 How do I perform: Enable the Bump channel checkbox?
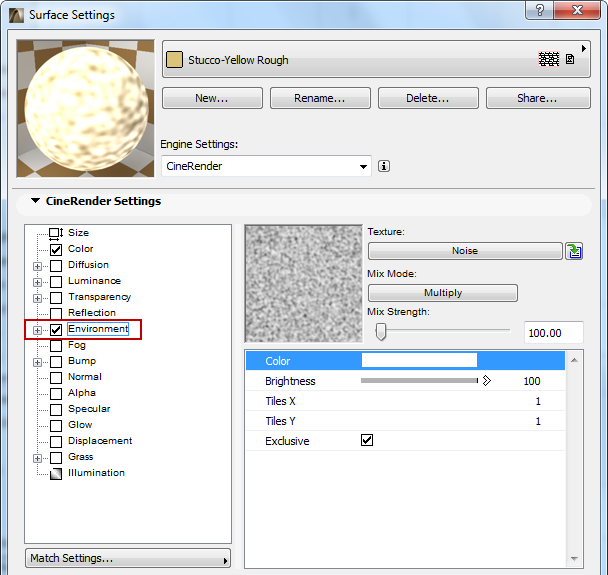coord(56,362)
